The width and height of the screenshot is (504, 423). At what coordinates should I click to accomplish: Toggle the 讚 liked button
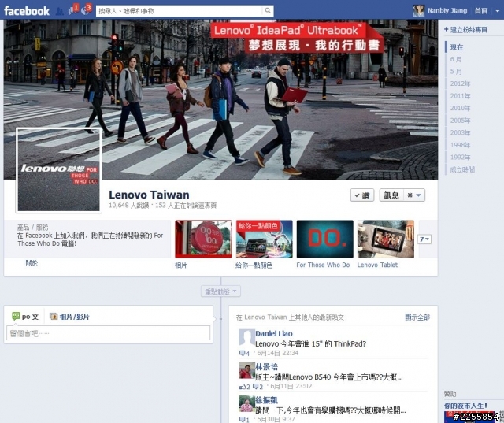[x=362, y=195]
